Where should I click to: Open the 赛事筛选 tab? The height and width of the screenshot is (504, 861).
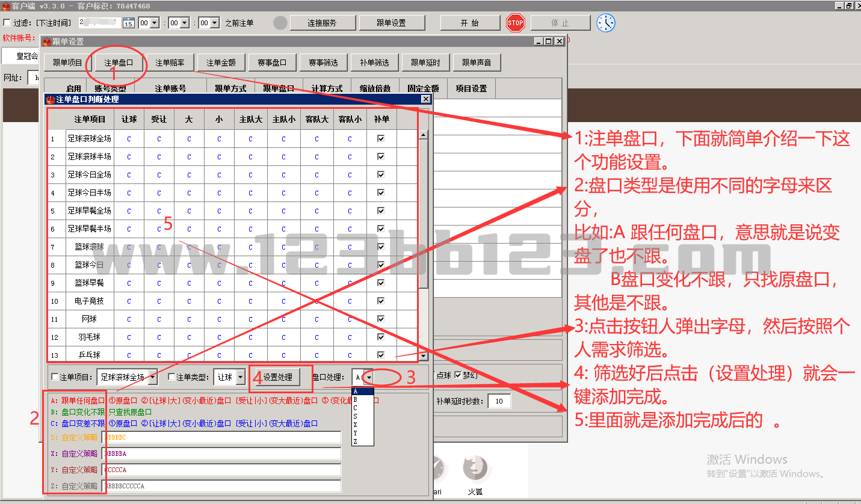tap(323, 63)
